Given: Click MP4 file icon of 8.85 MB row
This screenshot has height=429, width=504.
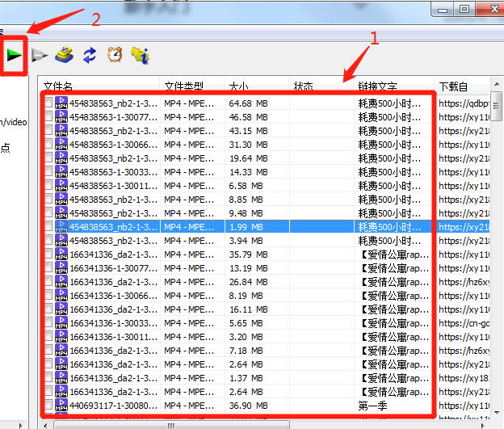Looking at the screenshot, I should (x=61, y=199).
